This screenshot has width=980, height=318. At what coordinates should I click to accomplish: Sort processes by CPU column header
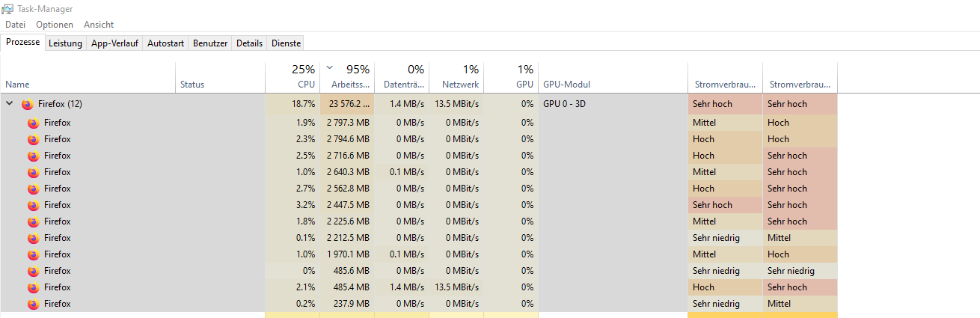click(x=293, y=77)
